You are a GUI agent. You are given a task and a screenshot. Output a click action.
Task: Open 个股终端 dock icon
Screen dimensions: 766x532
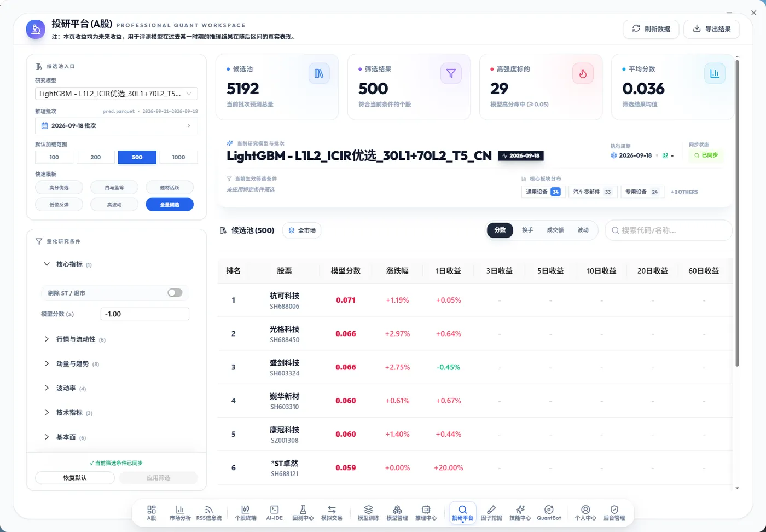tap(246, 513)
